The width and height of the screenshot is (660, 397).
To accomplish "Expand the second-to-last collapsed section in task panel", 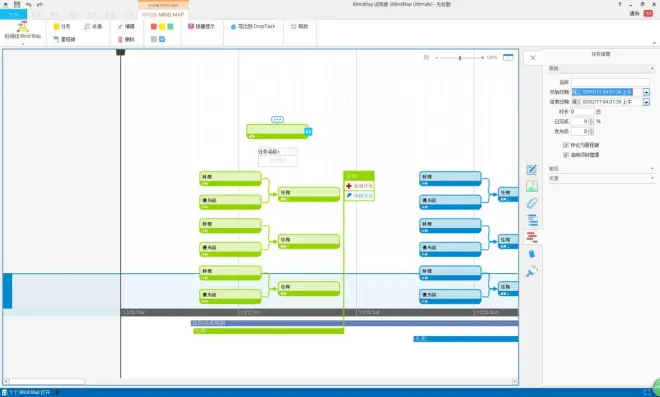I will click(x=601, y=168).
